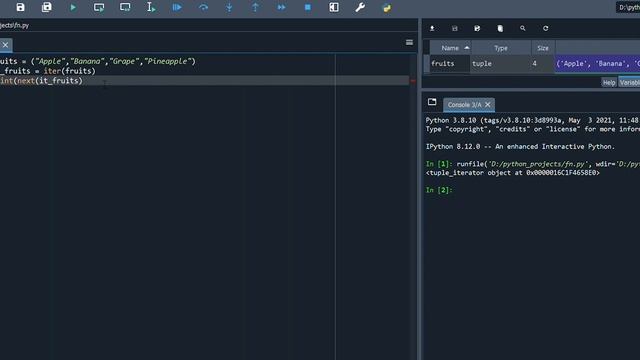This screenshot has height=360, width=640.
Task: Open Preferences wrench icon
Action: tap(360, 7)
